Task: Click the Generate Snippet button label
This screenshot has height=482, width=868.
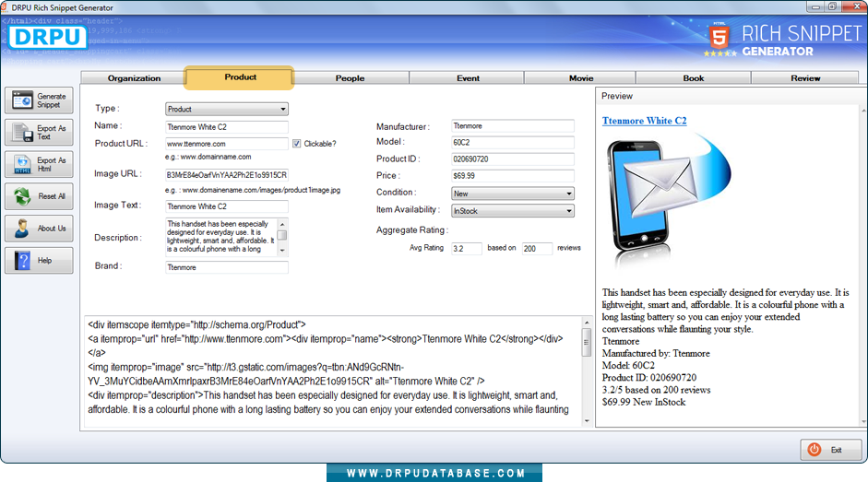Action: (x=52, y=100)
